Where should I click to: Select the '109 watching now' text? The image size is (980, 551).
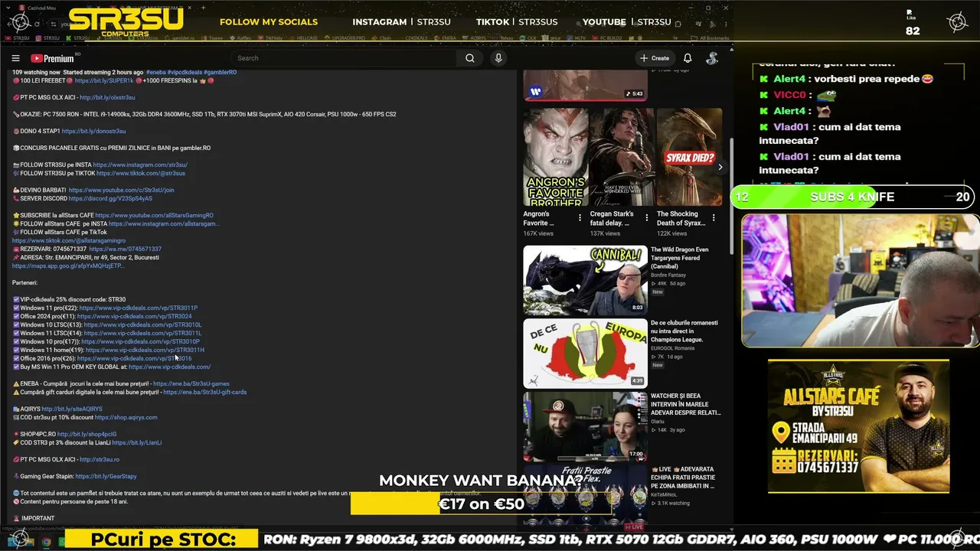36,72
